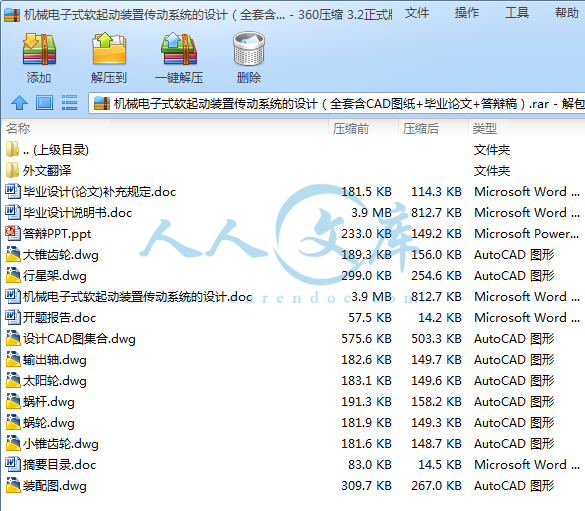This screenshot has width=585, height=511.
Task: Switch to list view mode
Action: point(69,103)
